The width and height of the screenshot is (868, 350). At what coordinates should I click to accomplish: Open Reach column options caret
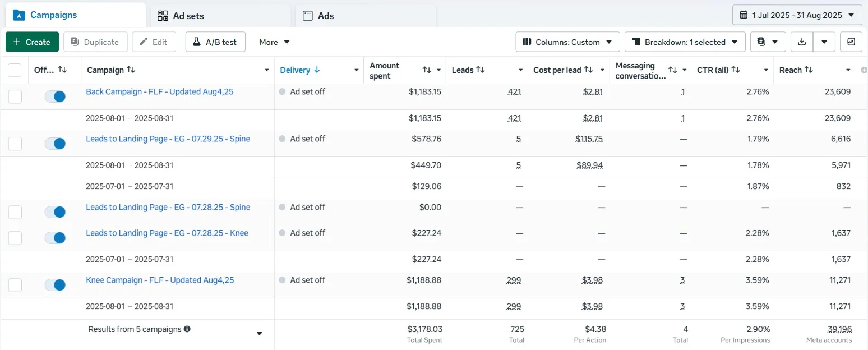point(848,70)
